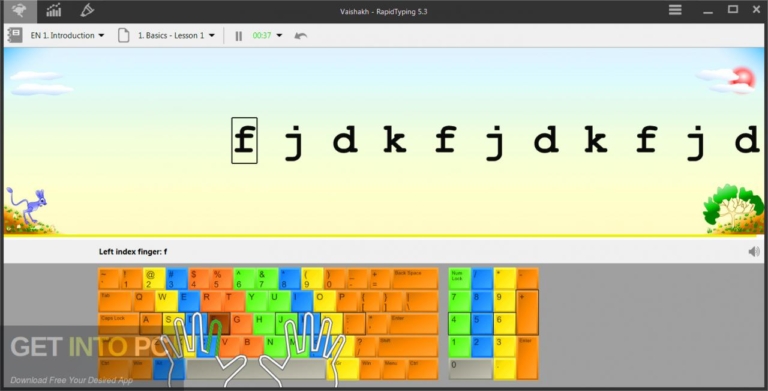Click the Caps Lock key on virtual keyboard

click(119, 324)
